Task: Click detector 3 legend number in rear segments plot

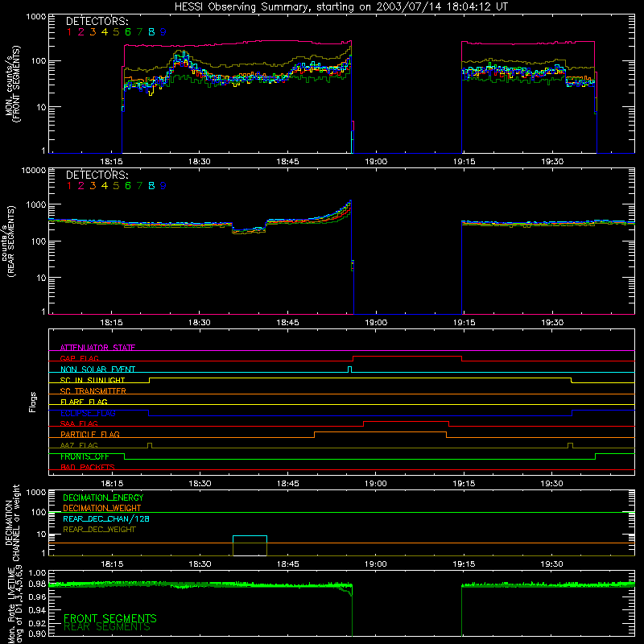Action: click(x=93, y=186)
